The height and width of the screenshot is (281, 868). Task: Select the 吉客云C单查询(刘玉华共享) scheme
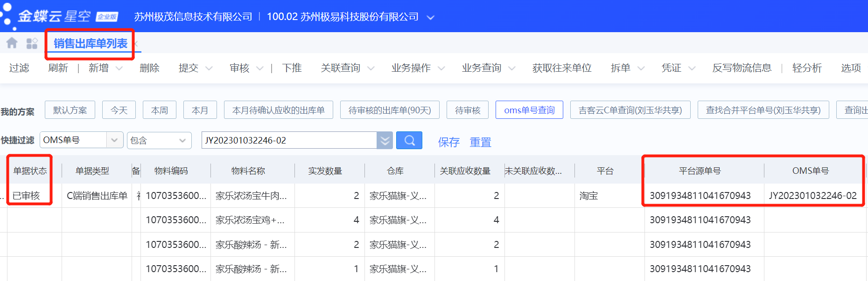pyautogui.click(x=630, y=110)
